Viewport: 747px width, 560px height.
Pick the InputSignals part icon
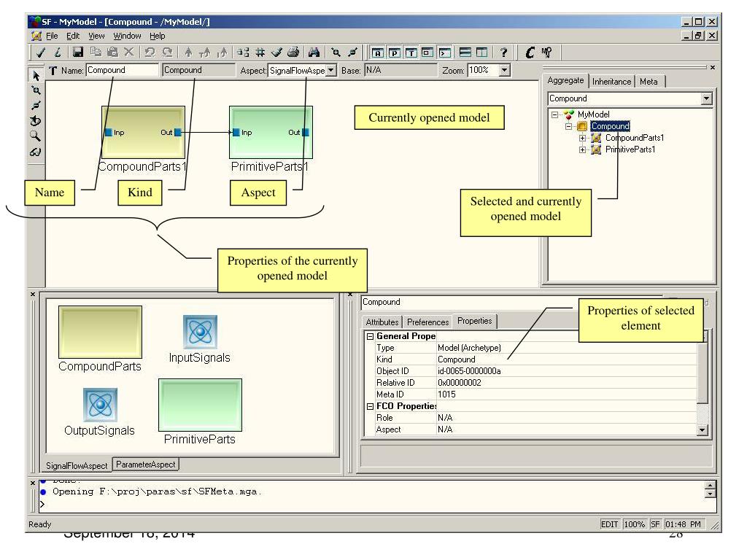pyautogui.click(x=200, y=332)
